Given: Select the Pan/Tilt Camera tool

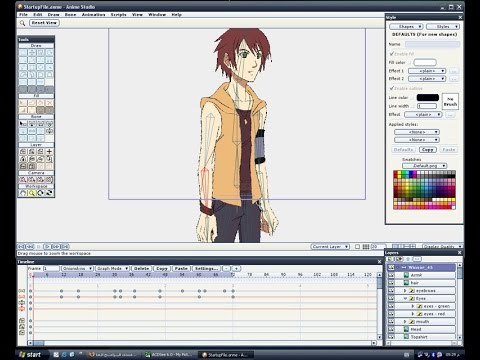Looking at the screenshot, I should click(x=49, y=179).
